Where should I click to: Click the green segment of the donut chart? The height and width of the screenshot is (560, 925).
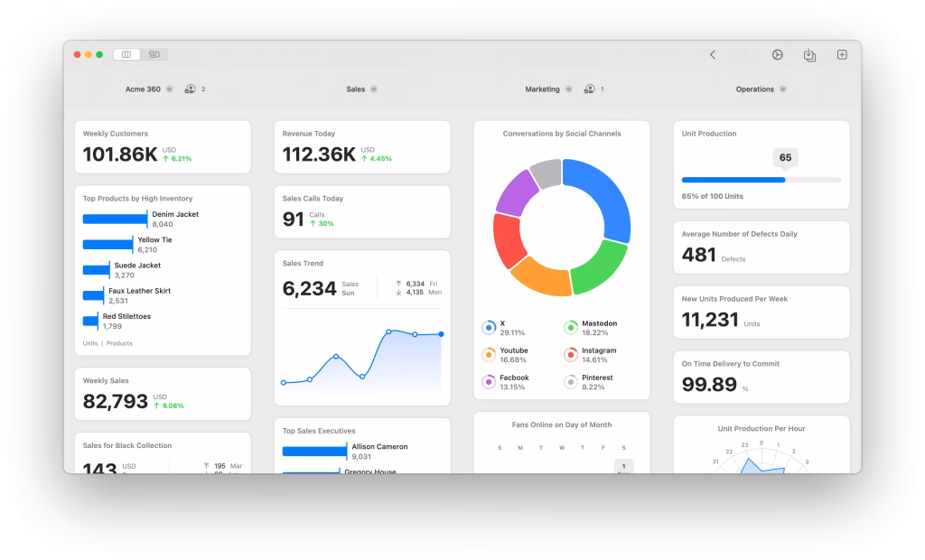pos(602,268)
